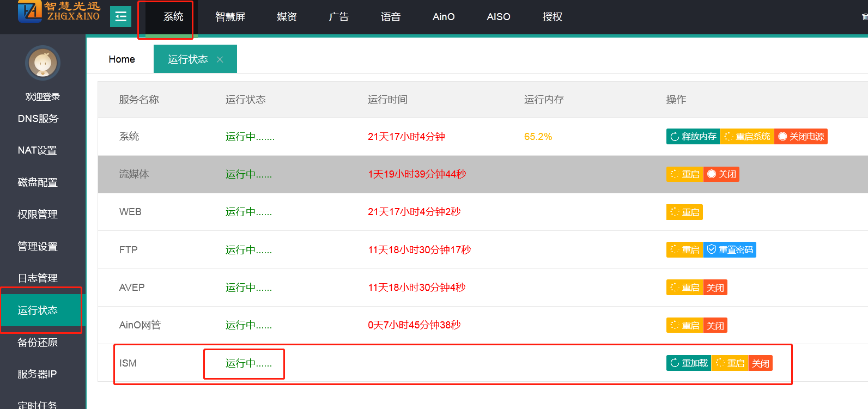Go to 日志管理 in the sidebar
The image size is (868, 409).
tap(38, 278)
